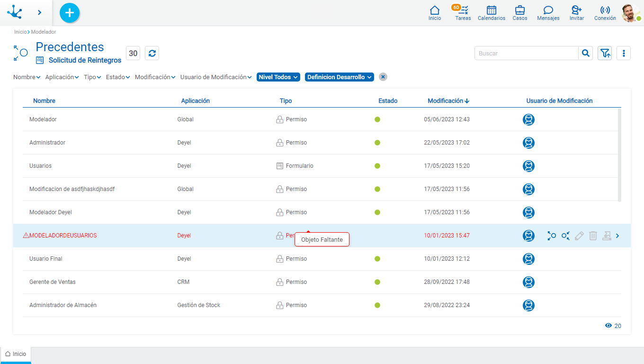Refresh the list with reload icon

point(152,53)
